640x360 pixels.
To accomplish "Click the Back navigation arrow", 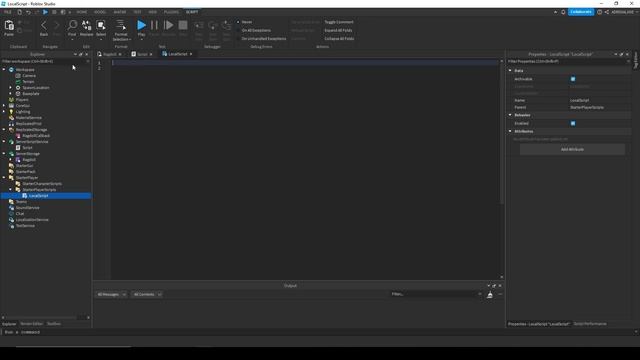I will (44, 26).
